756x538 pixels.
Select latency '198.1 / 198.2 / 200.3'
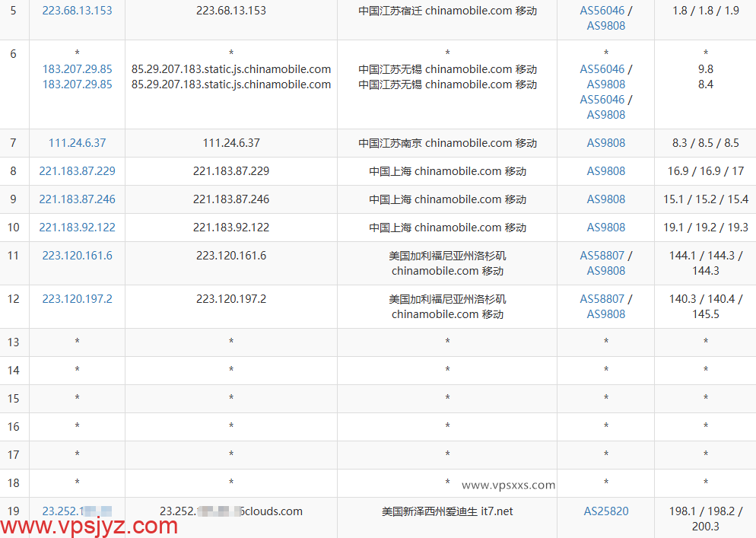pyautogui.click(x=705, y=519)
